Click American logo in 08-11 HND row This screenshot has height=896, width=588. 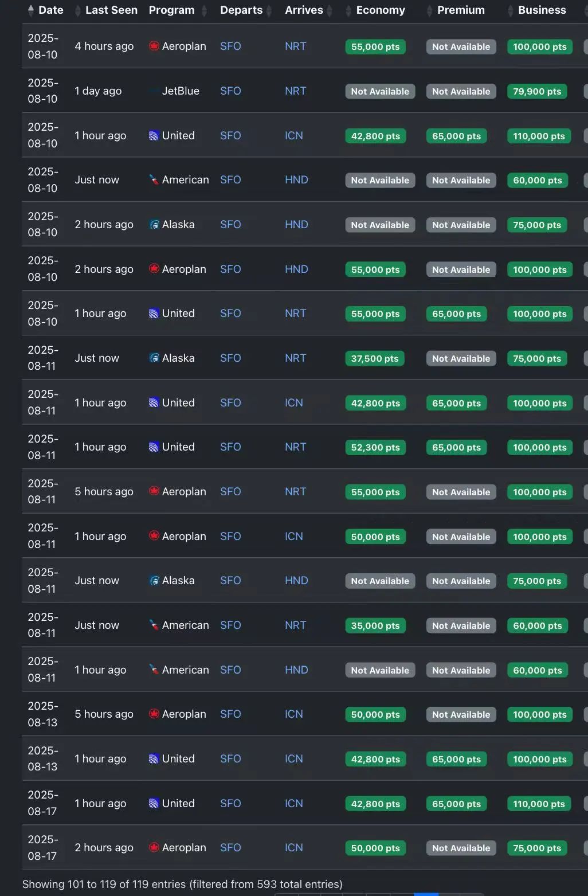pos(154,670)
